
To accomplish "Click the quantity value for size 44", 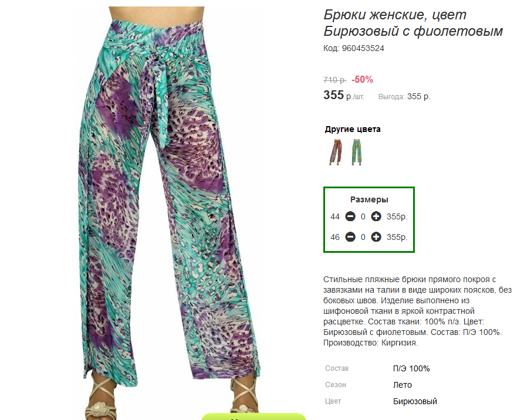I will pos(363,216).
